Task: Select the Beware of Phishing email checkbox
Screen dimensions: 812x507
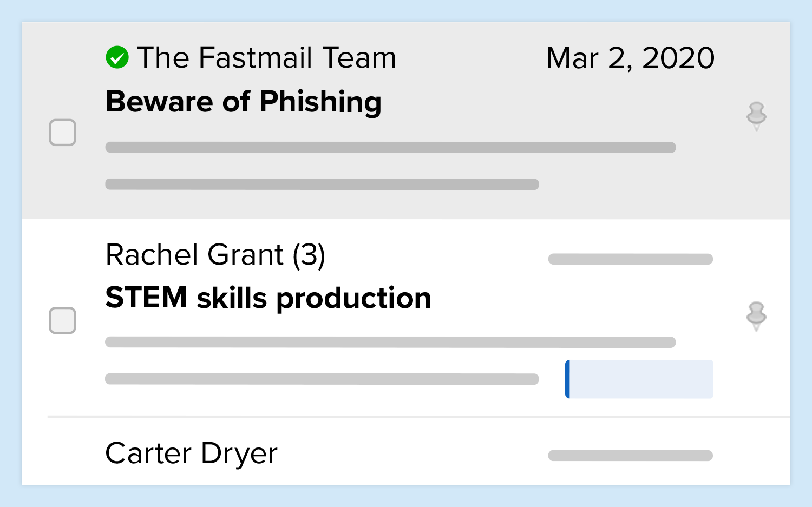Action: pyautogui.click(x=63, y=133)
